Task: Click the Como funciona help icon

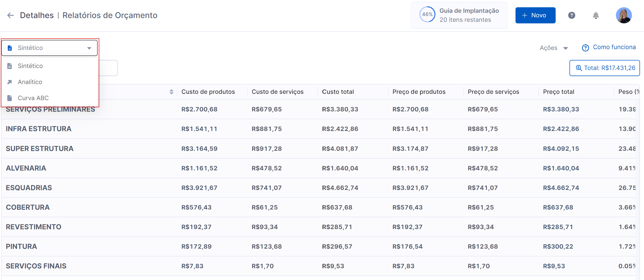Action: pos(585,48)
